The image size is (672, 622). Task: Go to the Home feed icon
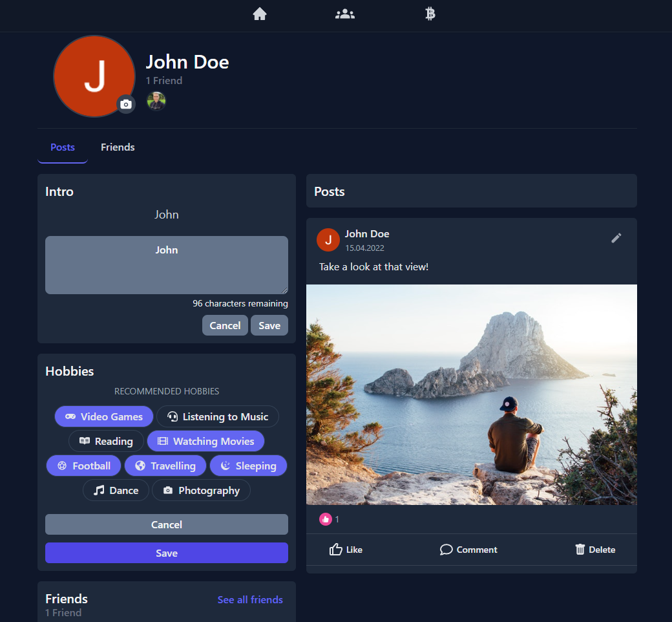point(260,14)
